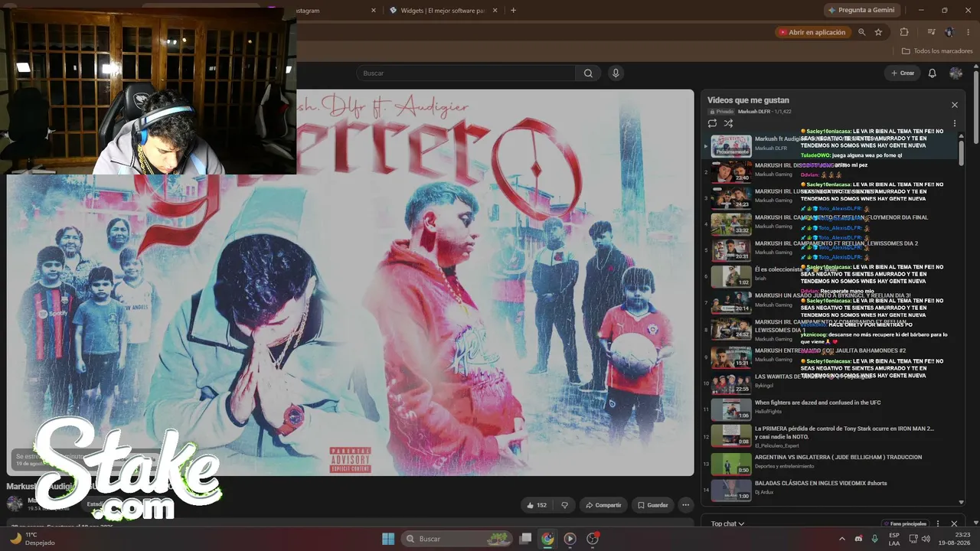The height and width of the screenshot is (551, 980).
Task: Zoom icon in Chrome address bar
Action: point(862,32)
